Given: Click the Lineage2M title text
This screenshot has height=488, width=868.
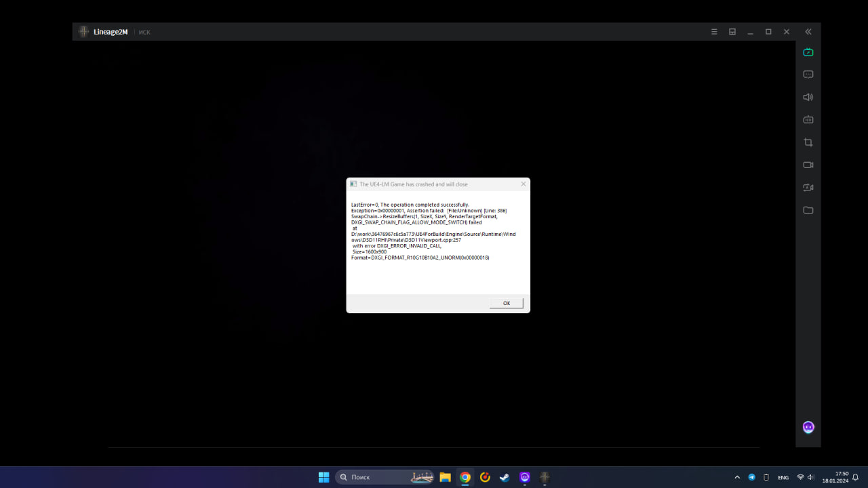Looking at the screenshot, I should [111, 32].
